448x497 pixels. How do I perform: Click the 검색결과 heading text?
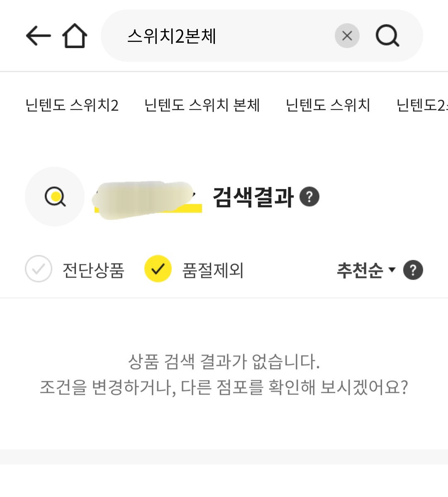pos(253,197)
